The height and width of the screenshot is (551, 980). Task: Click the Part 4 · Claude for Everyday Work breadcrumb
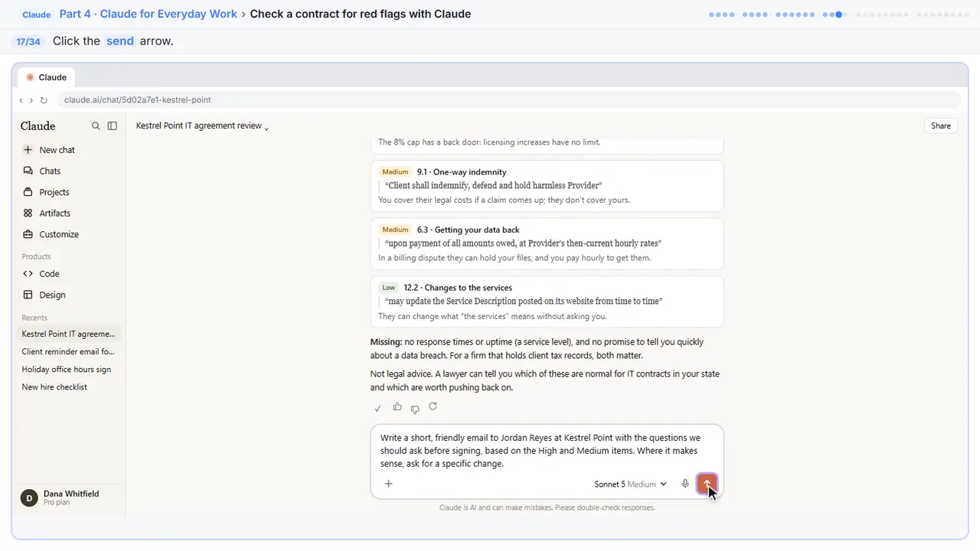pos(149,14)
